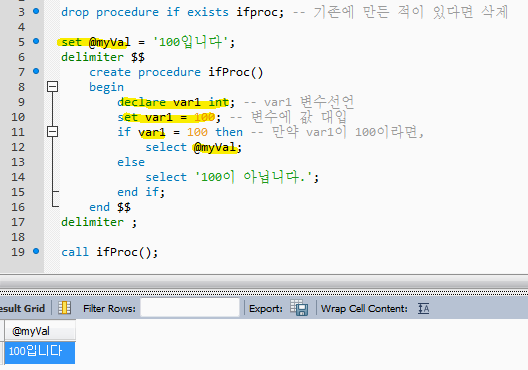Viewport: 528px width, 370px height.
Task: Click the 'declare var1 int;' statement
Action: [176, 102]
